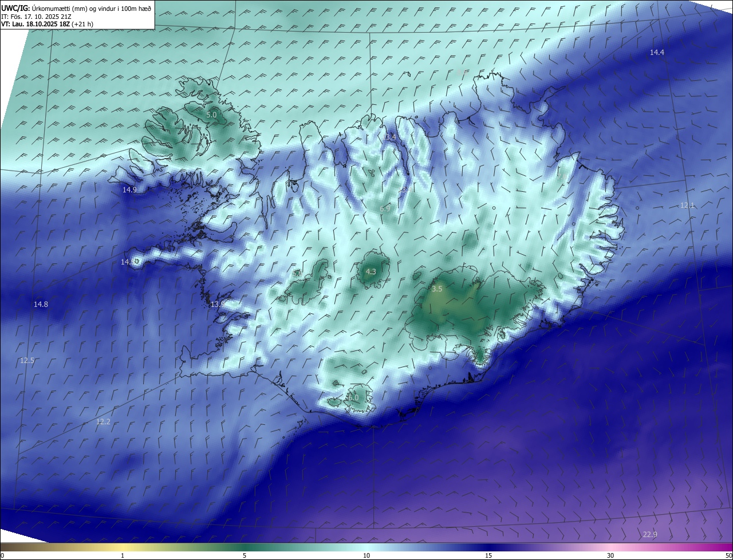This screenshot has width=733, height=560.
Task: Click the colour scale tick label '50'
Action: pyautogui.click(x=728, y=556)
